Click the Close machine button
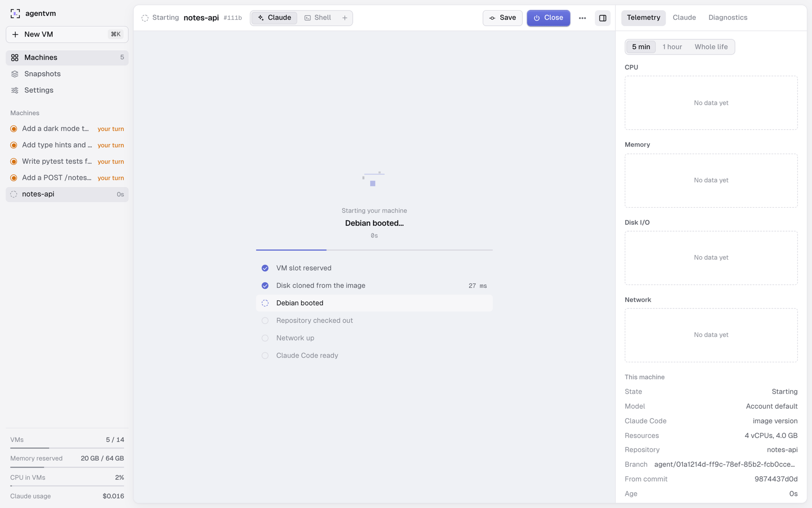The height and width of the screenshot is (508, 812). pyautogui.click(x=549, y=18)
